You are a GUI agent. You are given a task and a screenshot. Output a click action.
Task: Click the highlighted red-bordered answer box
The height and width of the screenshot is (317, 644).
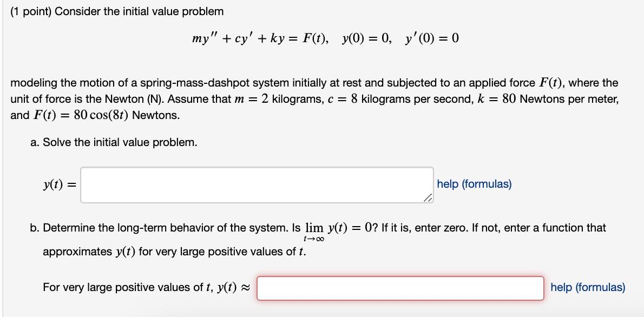400,287
